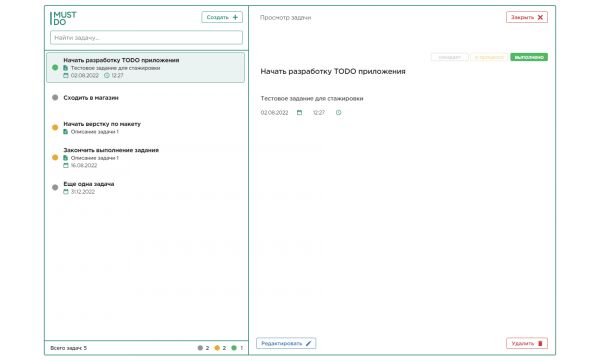The height and width of the screenshot is (361, 600).
Task: Click date 02.08.2022 in detail panel
Action: pos(274,113)
